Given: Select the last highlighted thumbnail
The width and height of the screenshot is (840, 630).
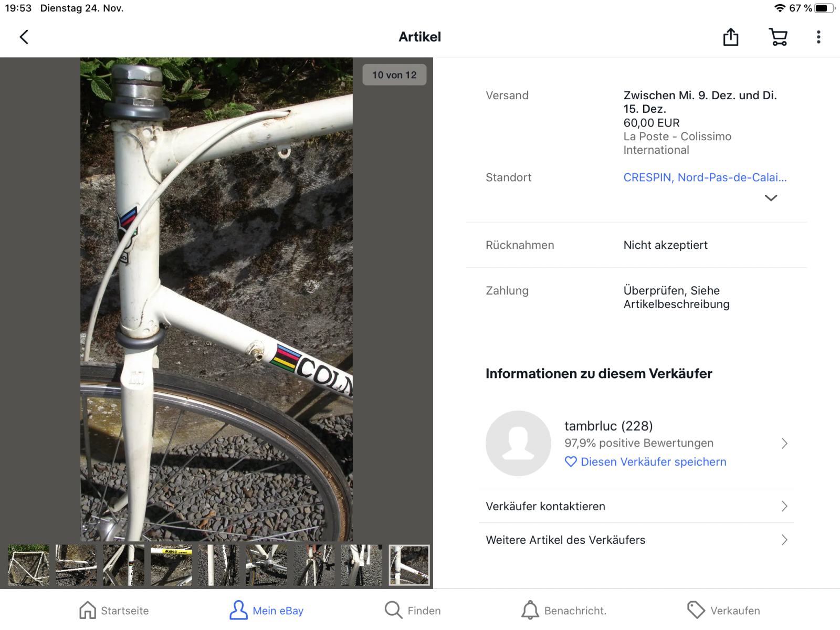Looking at the screenshot, I should point(409,565).
